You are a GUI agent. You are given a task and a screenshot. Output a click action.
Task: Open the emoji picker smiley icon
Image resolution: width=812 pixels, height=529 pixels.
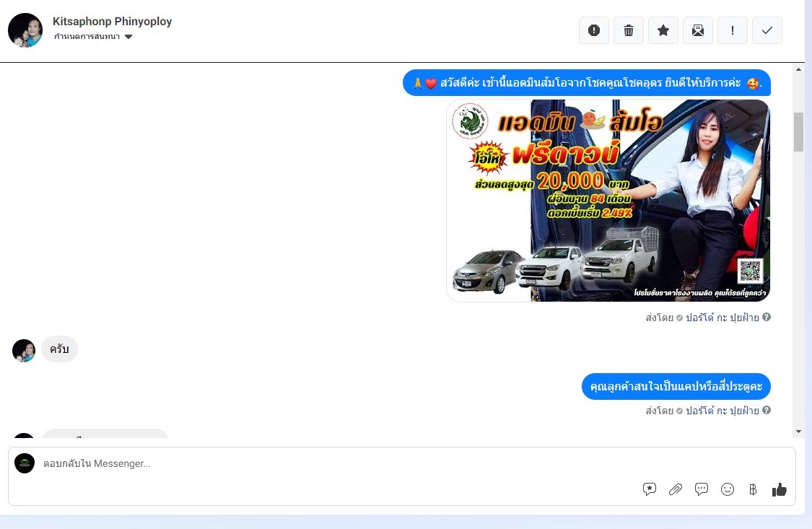tap(728, 489)
